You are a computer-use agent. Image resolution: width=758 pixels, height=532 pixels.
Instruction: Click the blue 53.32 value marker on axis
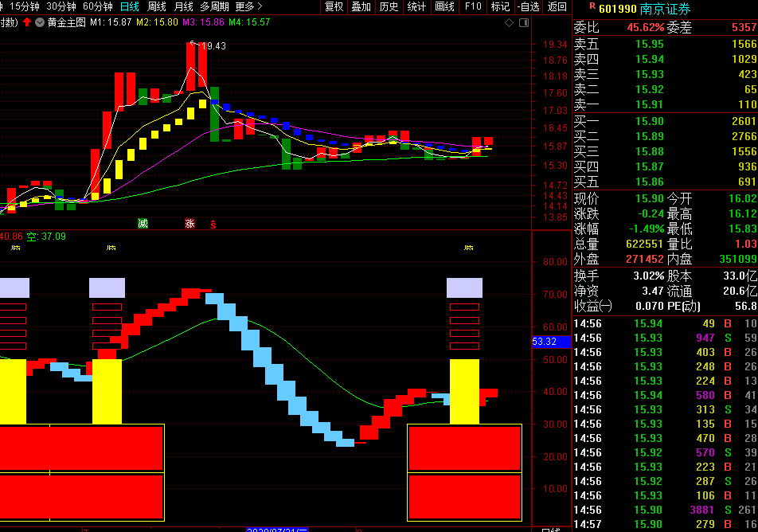[545, 342]
